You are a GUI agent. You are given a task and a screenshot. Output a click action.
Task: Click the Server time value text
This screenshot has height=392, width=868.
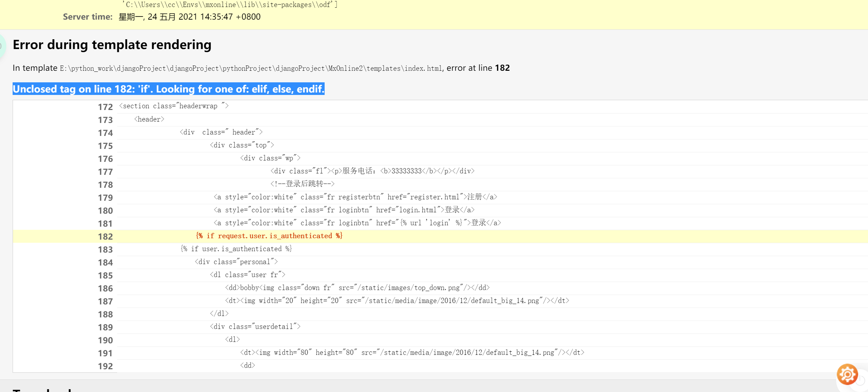click(x=189, y=16)
